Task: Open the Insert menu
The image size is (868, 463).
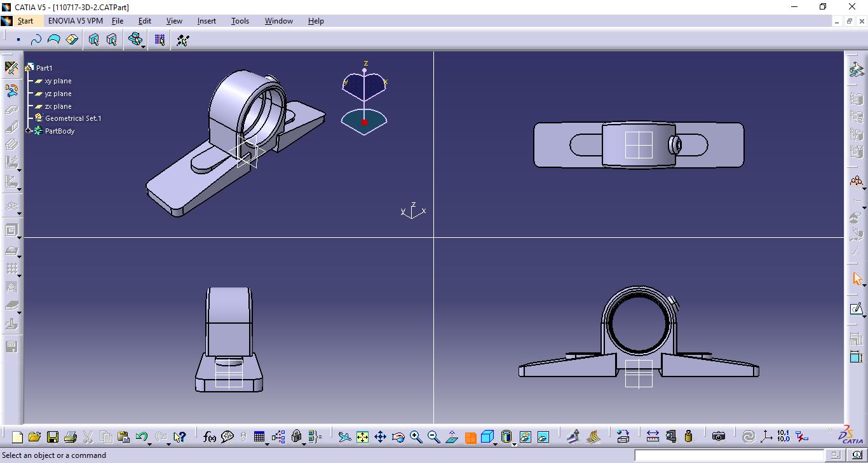Action: point(206,20)
